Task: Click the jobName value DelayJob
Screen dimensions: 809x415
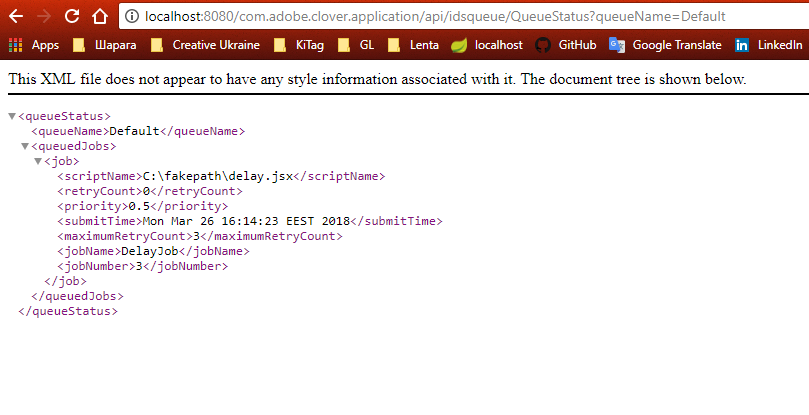Action: click(150, 251)
